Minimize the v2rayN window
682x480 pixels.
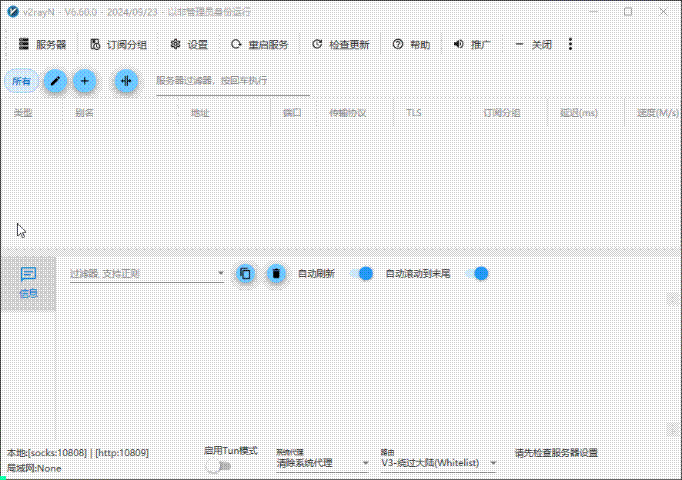tap(594, 12)
